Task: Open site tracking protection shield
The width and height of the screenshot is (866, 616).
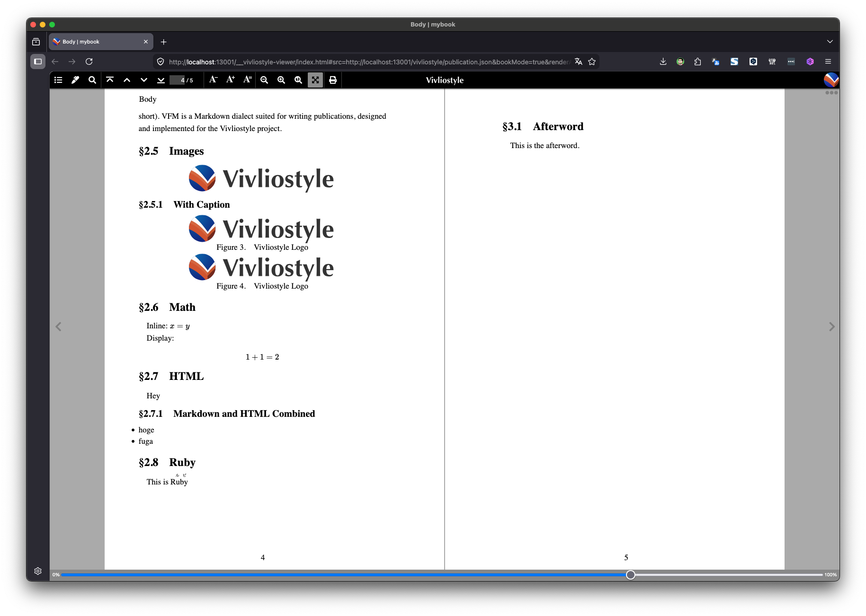Action: pyautogui.click(x=161, y=62)
